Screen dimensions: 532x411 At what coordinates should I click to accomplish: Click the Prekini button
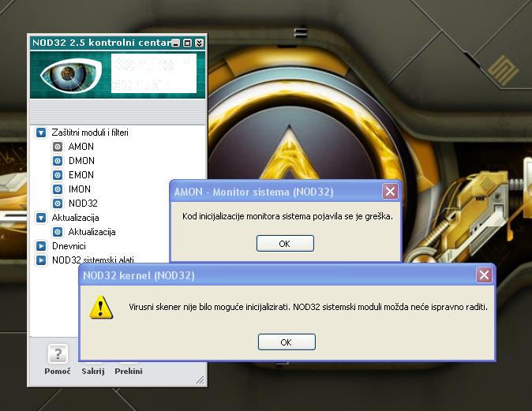pos(129,371)
